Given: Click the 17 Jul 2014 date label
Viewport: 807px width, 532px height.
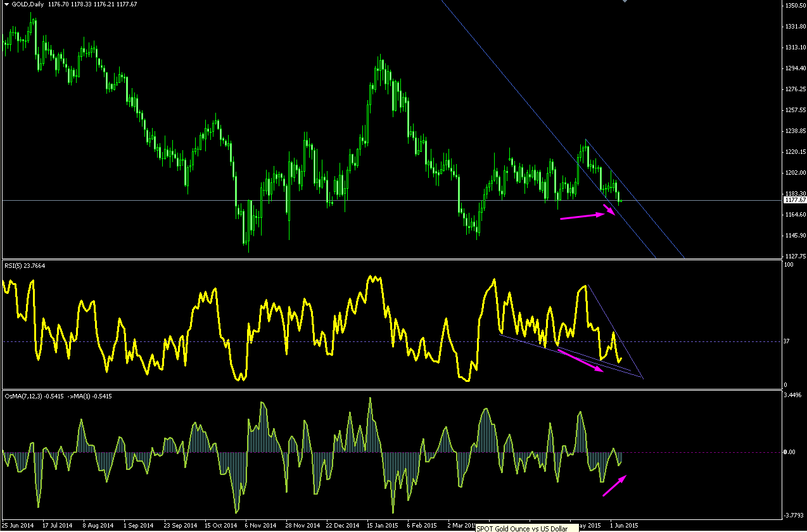Looking at the screenshot, I should pyautogui.click(x=58, y=526).
